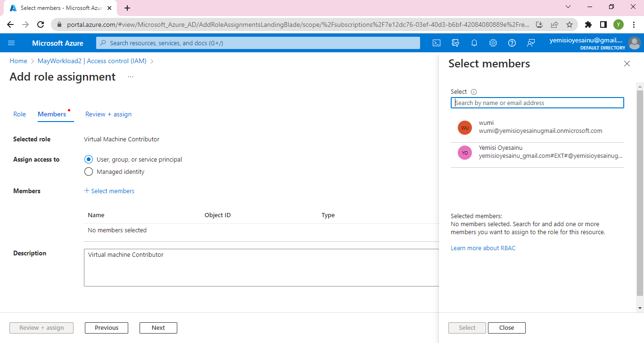Click the Feedback icon in header

(x=531, y=43)
